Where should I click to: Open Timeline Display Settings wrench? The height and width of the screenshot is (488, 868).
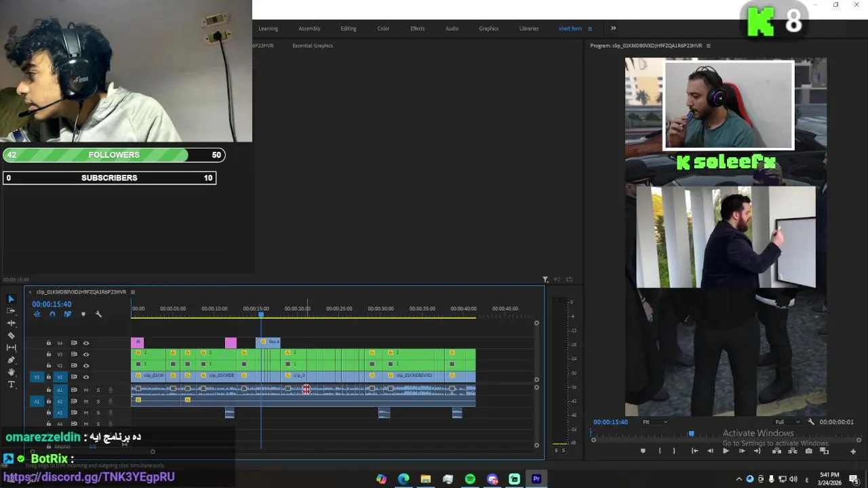pos(98,314)
